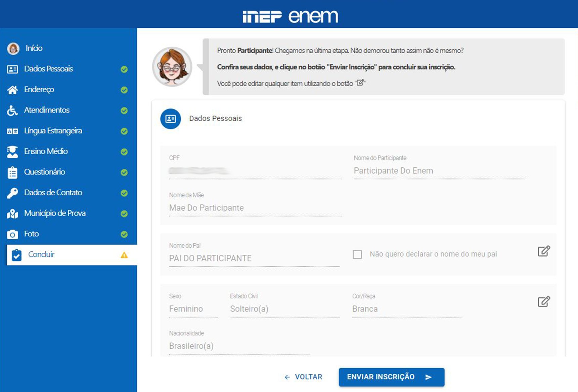The width and height of the screenshot is (578, 392).
Task: Click green checkmark beside Dados de Contato
Action: [124, 193]
